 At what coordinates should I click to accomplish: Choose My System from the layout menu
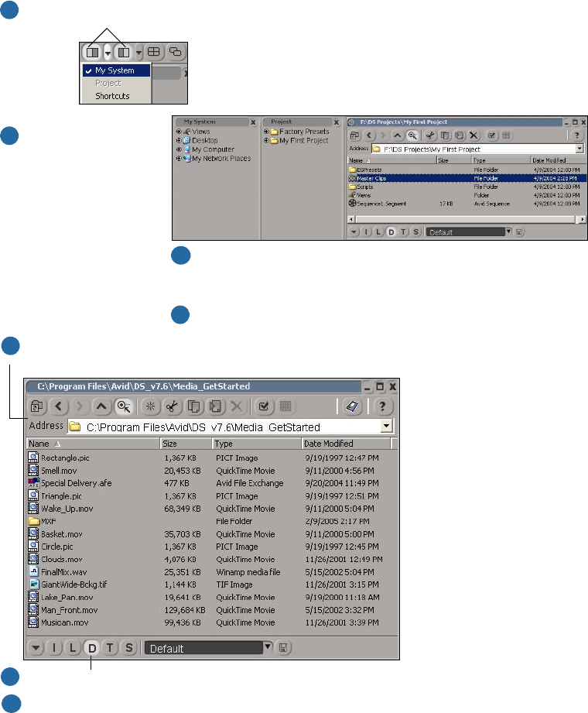(x=116, y=70)
